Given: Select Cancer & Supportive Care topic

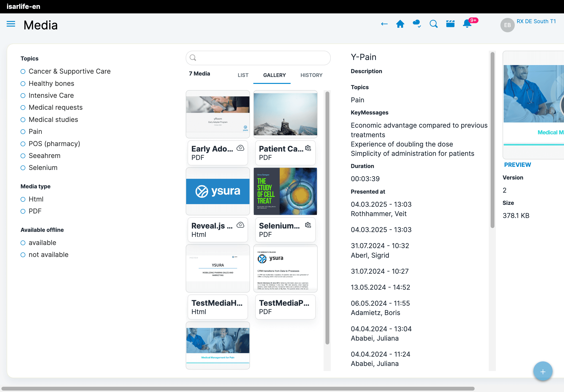Looking at the screenshot, I should pyautogui.click(x=23, y=71).
